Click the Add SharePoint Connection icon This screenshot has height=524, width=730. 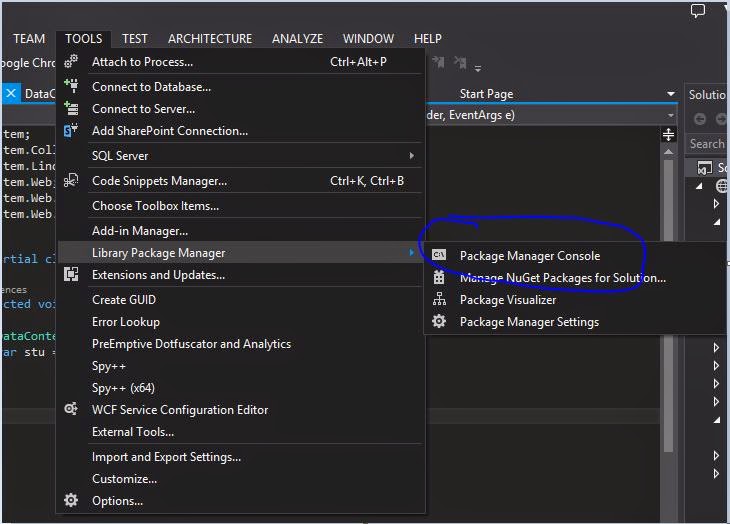pyautogui.click(x=71, y=131)
